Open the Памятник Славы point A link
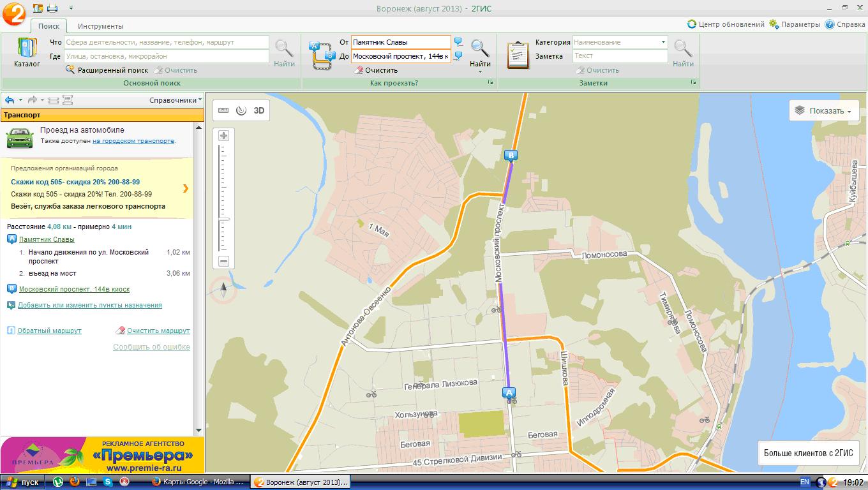The width and height of the screenshot is (868, 490). 47,239
